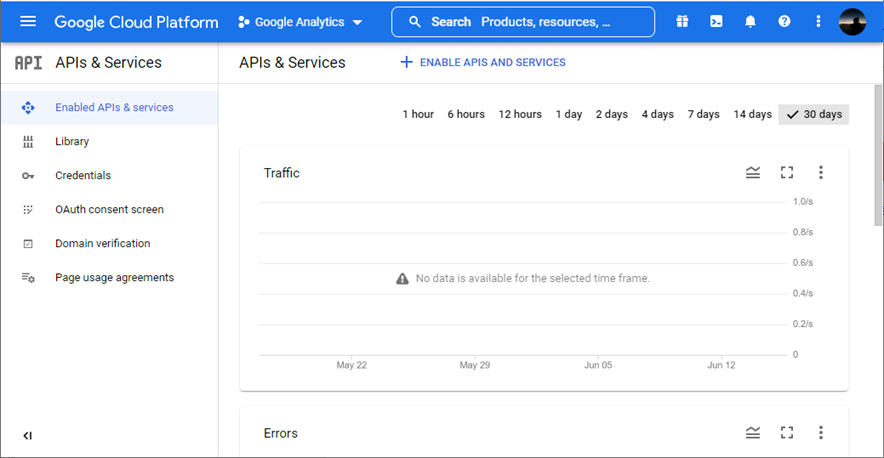The height and width of the screenshot is (458, 884).
Task: Toggle legend icon on Traffic chart
Action: 753,173
